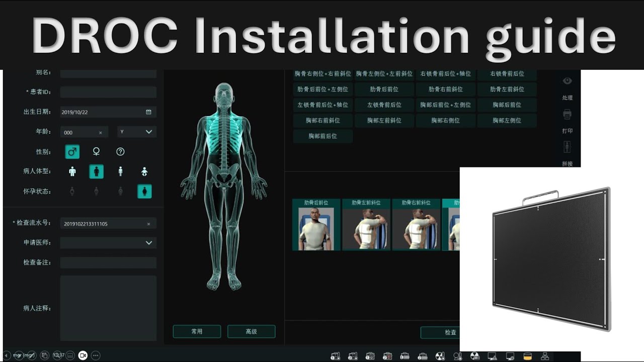Select the 胸骨右侧位+右前斜位 protocol
Screen dimensions: 644x362
pyautogui.click(x=323, y=74)
